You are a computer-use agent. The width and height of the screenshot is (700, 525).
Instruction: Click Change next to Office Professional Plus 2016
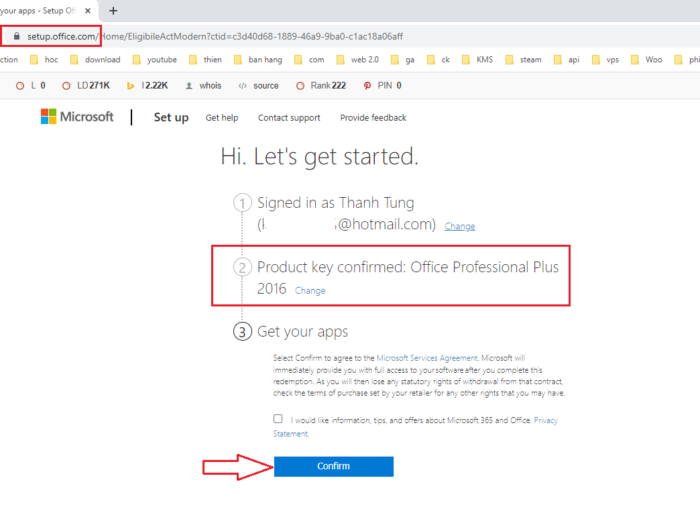pos(310,291)
